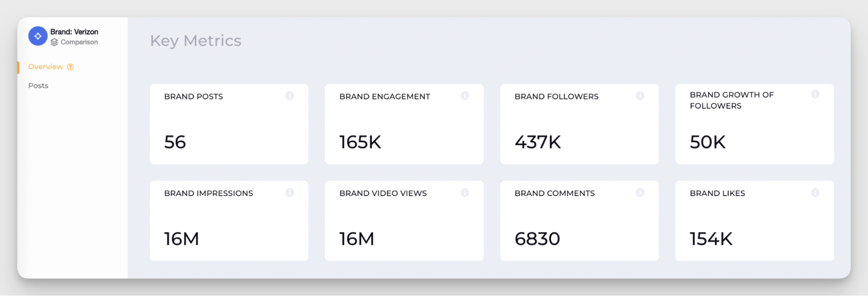This screenshot has height=296, width=868.
Task: Click the Brand Engagement value 165K
Action: 360,142
